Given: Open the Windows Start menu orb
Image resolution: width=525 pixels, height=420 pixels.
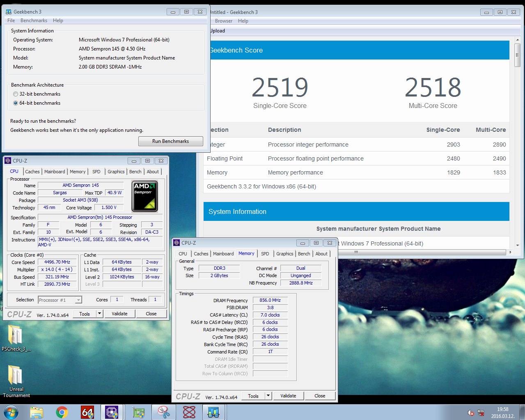Looking at the screenshot, I should click(11, 412).
